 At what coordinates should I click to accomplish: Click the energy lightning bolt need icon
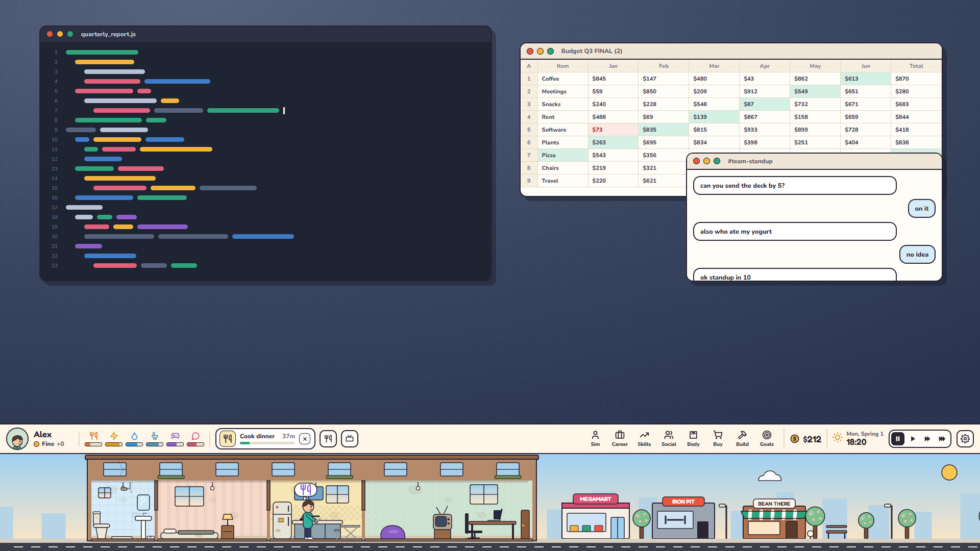tap(114, 436)
